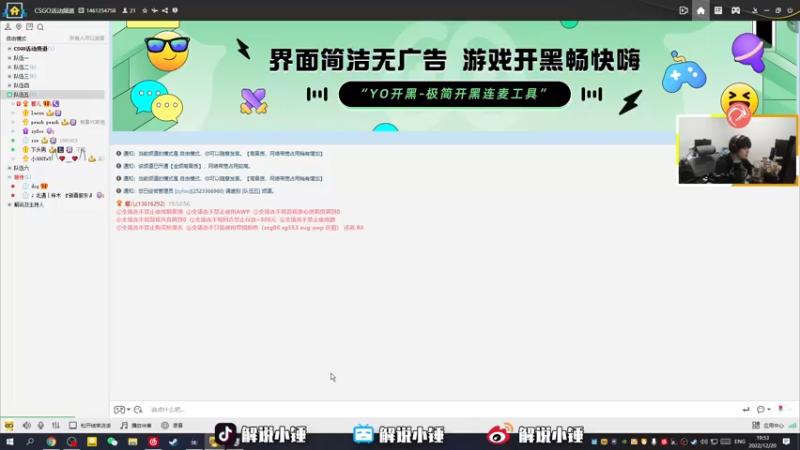The image size is (800, 450).
Task: Click the favorite star icon in title bar
Action: [x=145, y=10]
